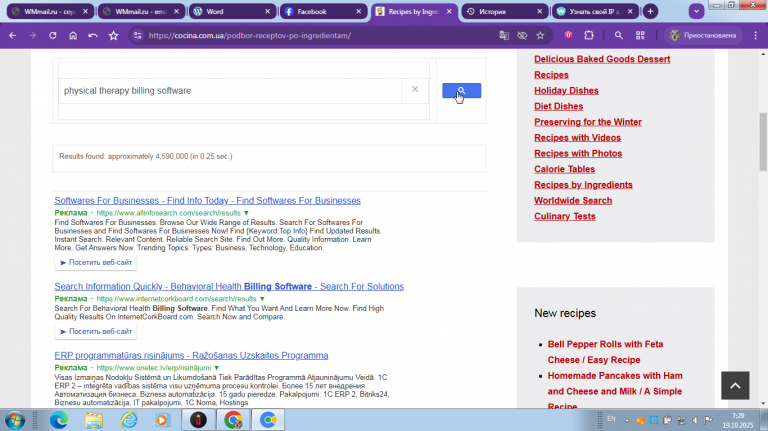Open Softwares For Businesses ad link
Image resolution: width=768 pixels, height=431 pixels.
coord(208,200)
